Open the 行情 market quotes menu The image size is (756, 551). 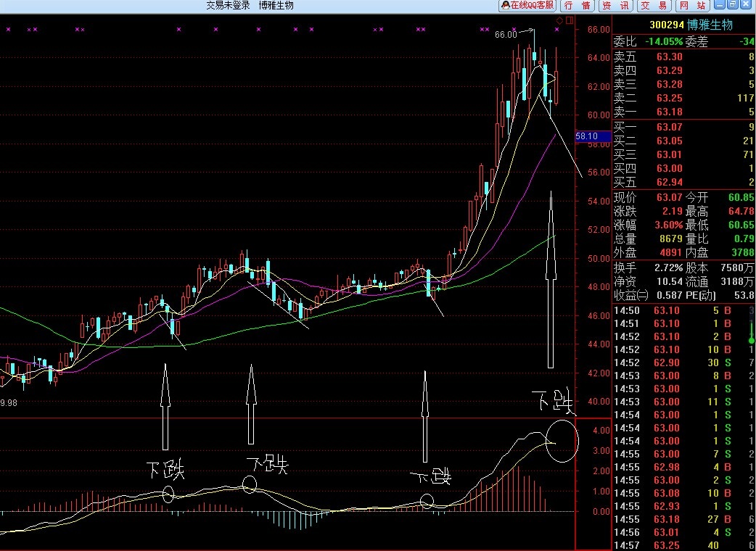coord(577,5)
